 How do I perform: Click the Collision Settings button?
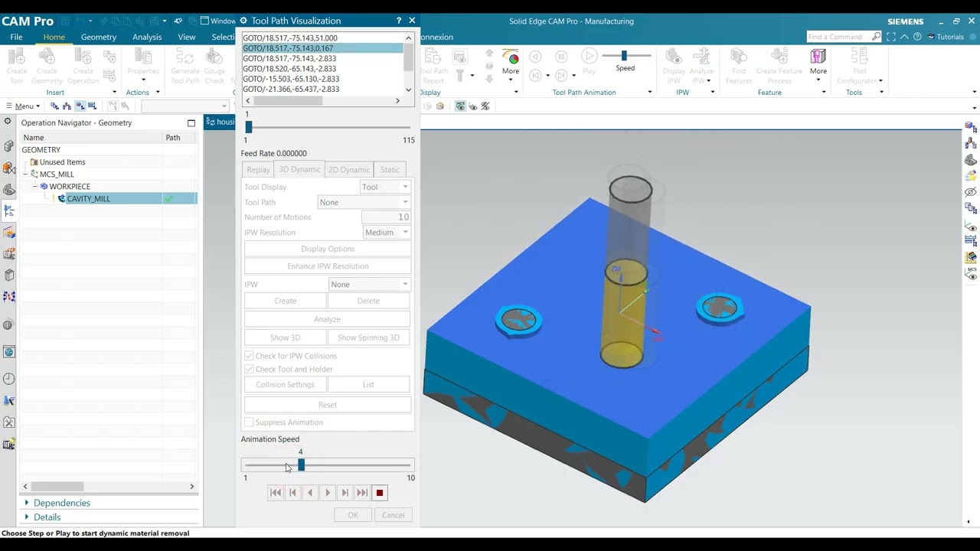pos(285,385)
